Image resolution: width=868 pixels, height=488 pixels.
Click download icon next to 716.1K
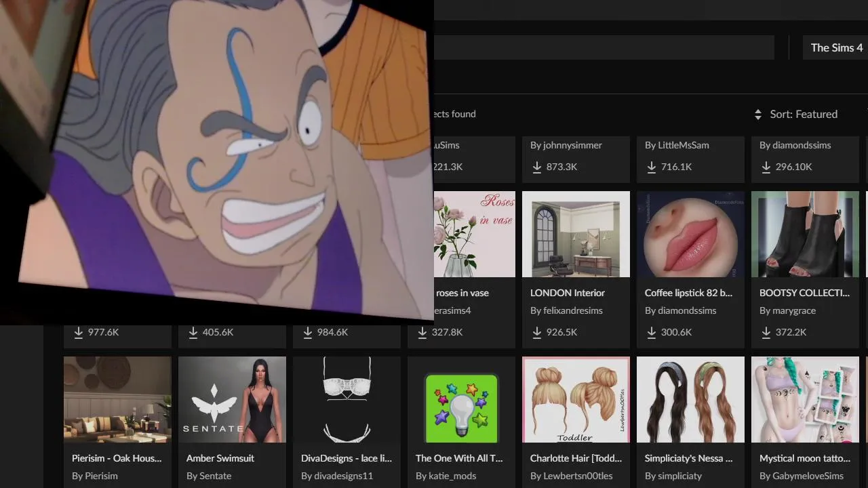tap(652, 167)
